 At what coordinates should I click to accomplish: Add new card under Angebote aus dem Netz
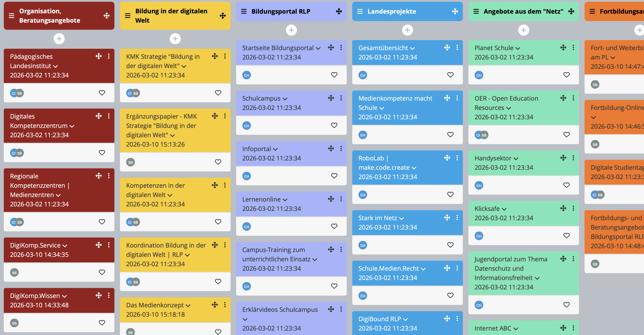tap(524, 30)
